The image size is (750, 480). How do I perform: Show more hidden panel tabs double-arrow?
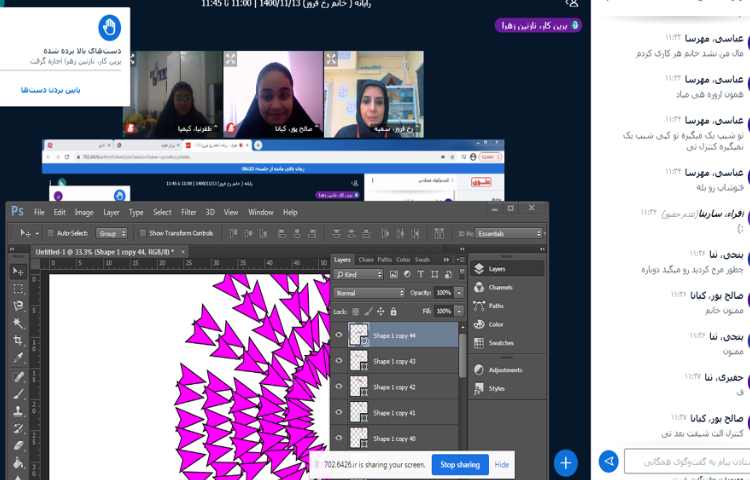pos(446,260)
